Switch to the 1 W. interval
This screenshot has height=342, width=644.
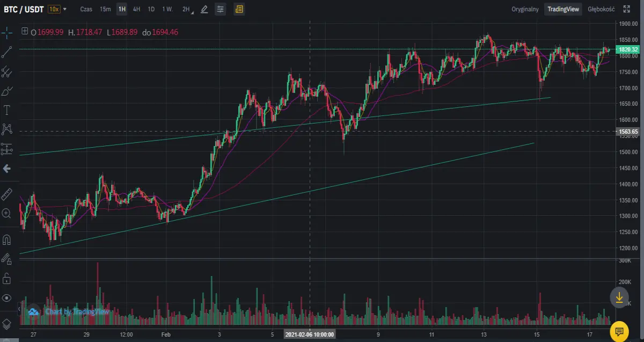[167, 9]
